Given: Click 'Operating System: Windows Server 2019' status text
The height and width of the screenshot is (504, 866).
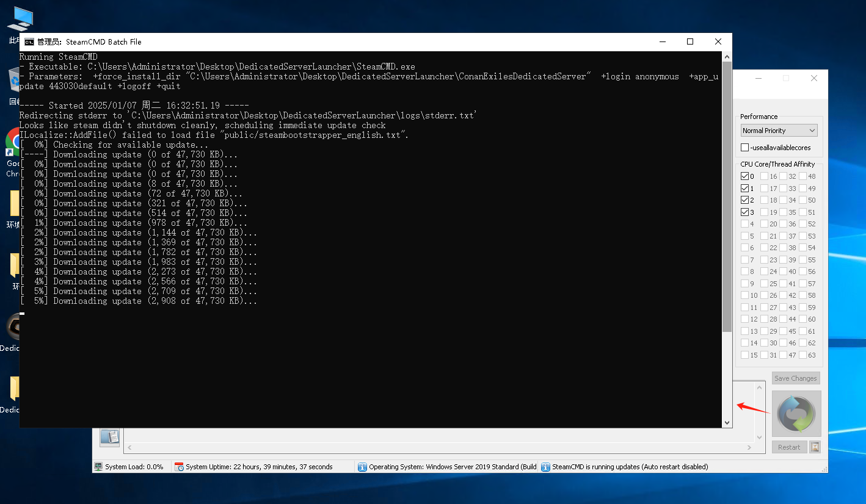Looking at the screenshot, I should tap(453, 467).
